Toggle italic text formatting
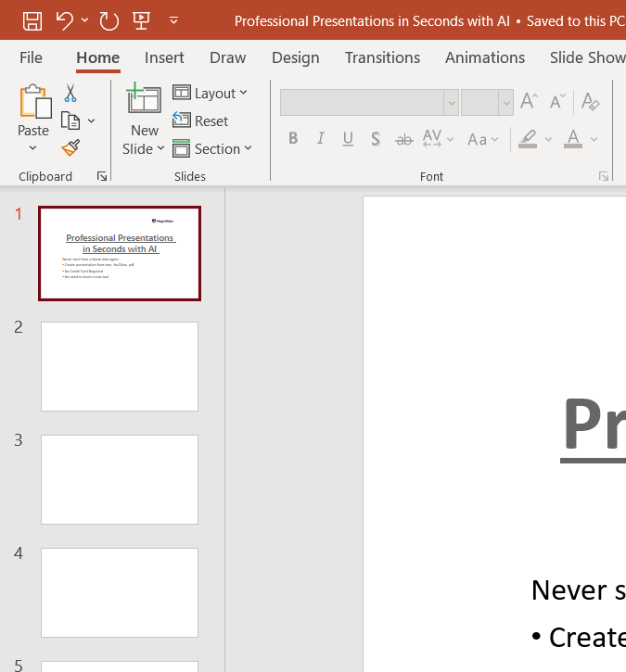Viewport: 626px width, 672px height. point(321,139)
